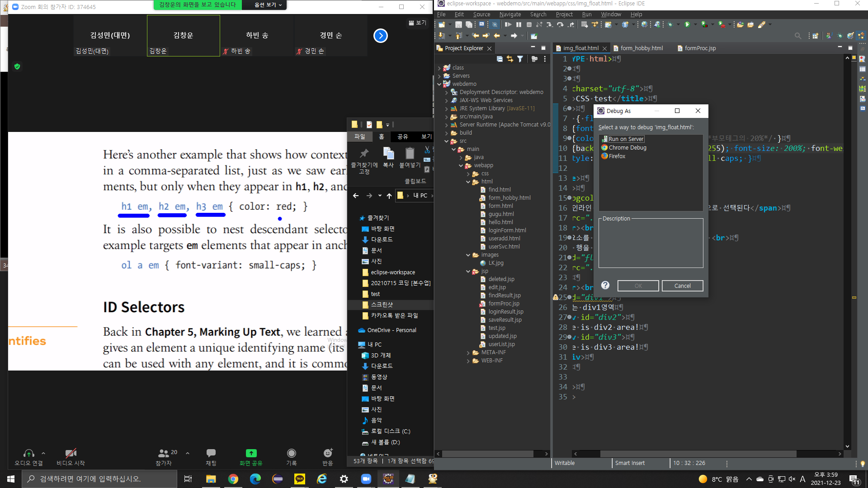Click the green Run launch icon

tap(687, 24)
